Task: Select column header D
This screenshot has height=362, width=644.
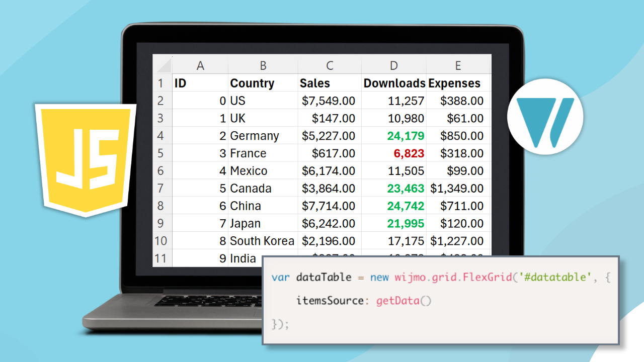Action: tap(394, 65)
